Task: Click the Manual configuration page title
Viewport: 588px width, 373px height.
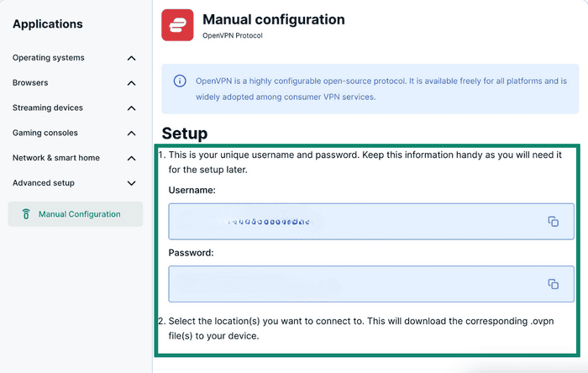Action: pos(274,19)
